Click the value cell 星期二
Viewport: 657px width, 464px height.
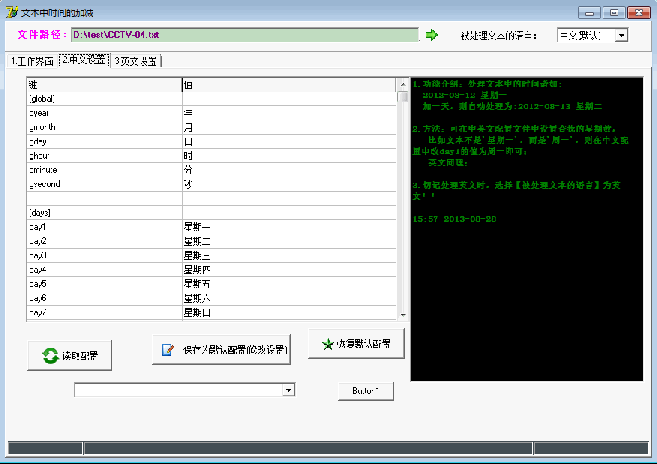[x=289, y=241]
